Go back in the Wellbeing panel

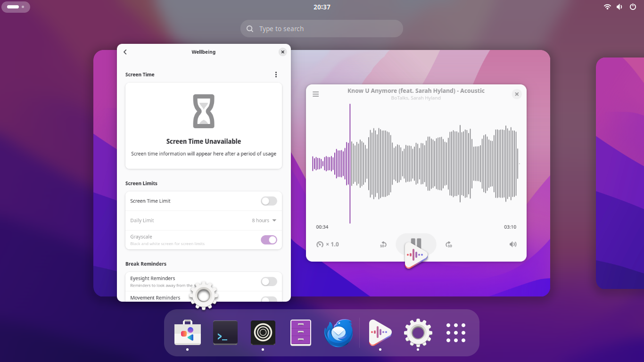click(x=125, y=52)
